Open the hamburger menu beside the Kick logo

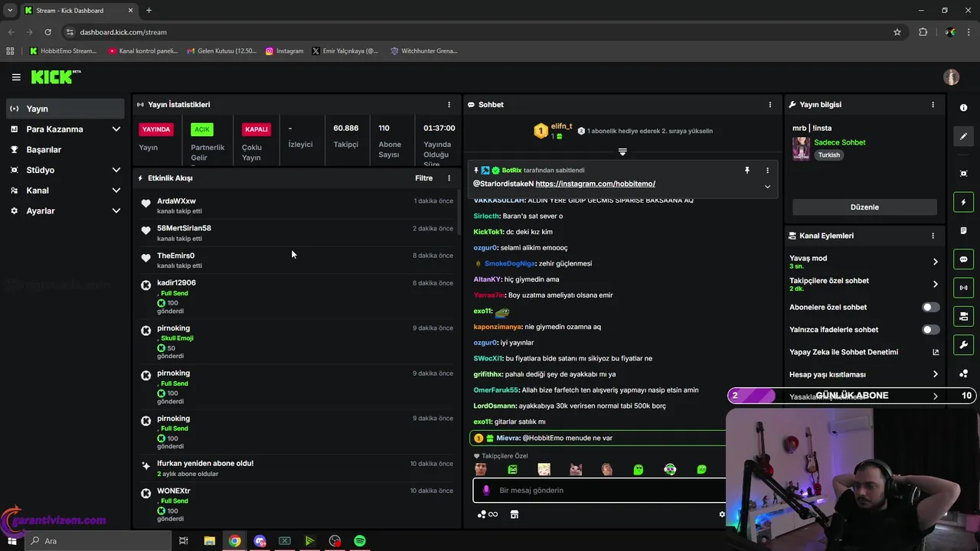click(16, 77)
